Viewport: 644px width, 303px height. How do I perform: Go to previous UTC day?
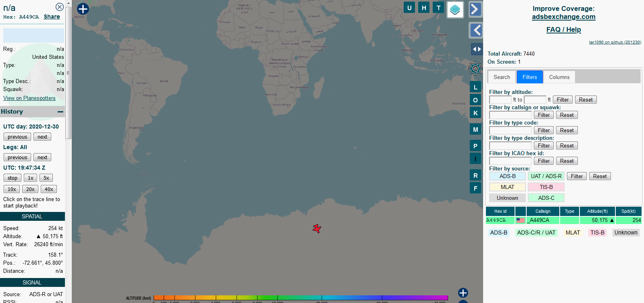click(x=17, y=137)
